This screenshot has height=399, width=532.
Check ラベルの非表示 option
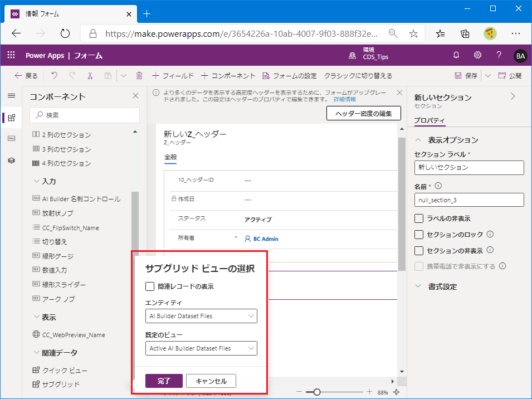[x=419, y=218]
